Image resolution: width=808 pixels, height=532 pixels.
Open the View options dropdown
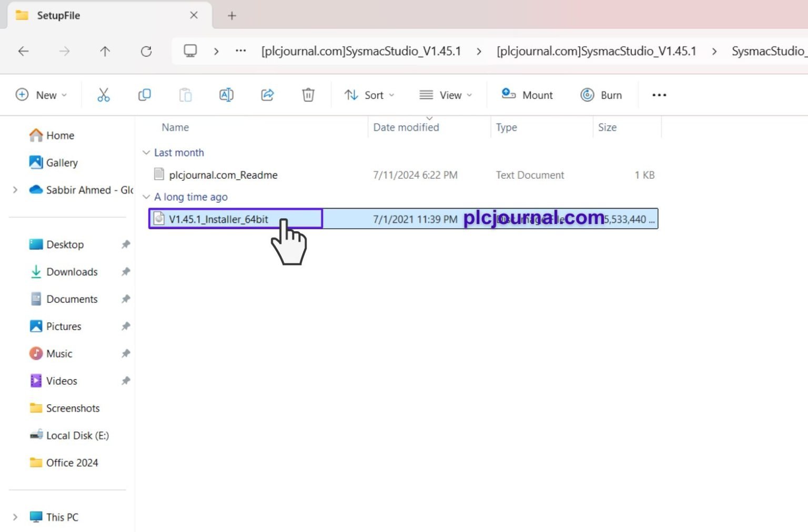(x=445, y=95)
